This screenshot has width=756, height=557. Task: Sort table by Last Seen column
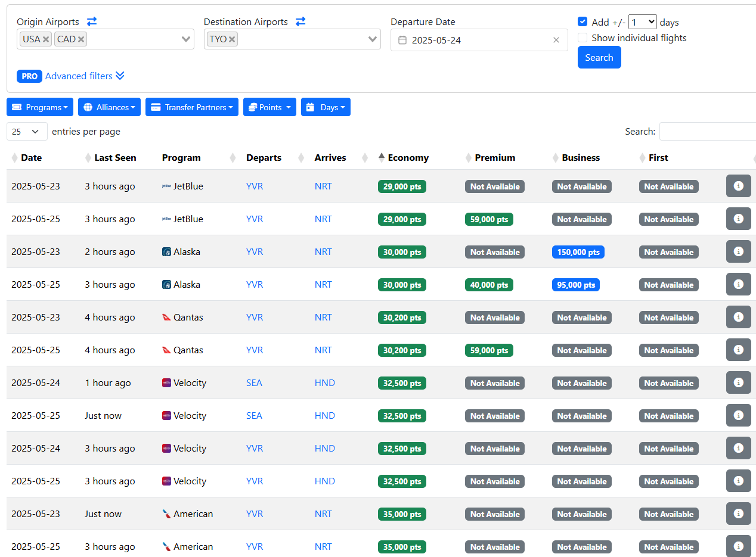pos(115,158)
